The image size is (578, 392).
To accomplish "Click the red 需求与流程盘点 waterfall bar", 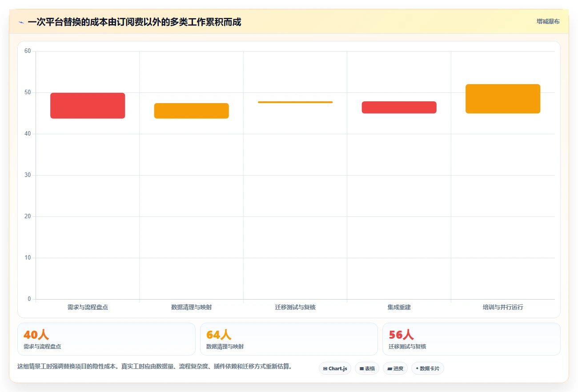I will click(88, 106).
